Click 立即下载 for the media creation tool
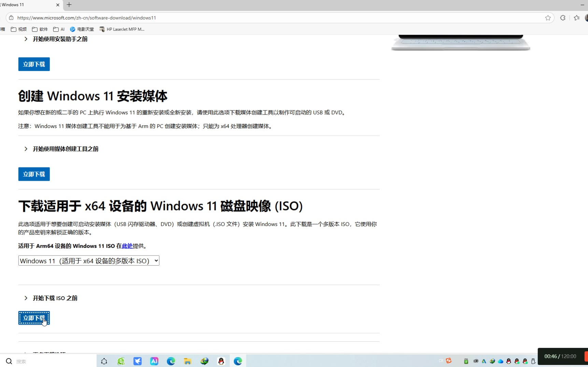Screen dimensions: 588x367 [34, 174]
